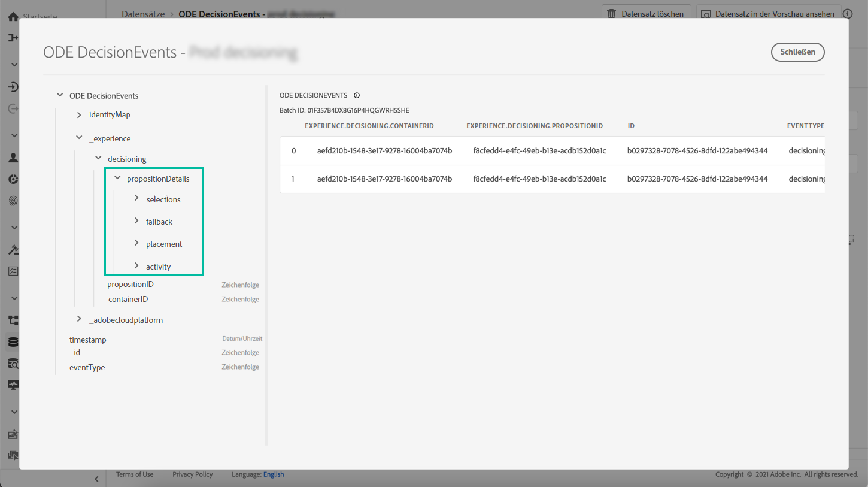The image size is (868, 487).
Task: Open the sparkle card icon in the sidebar
Action: point(13,434)
